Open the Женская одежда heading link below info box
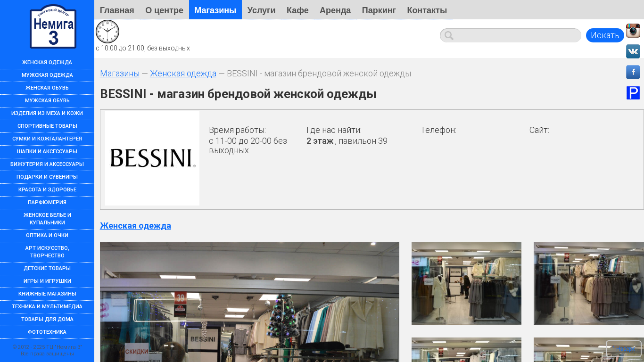The image size is (644, 362). pyautogui.click(x=135, y=226)
